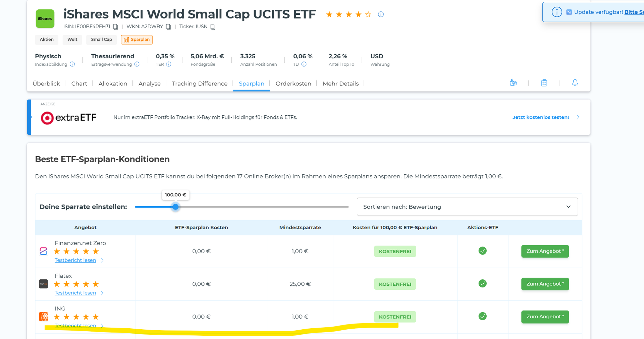Show Ertragsverwendung info tooltip icon
644x339 pixels.
(x=137, y=64)
